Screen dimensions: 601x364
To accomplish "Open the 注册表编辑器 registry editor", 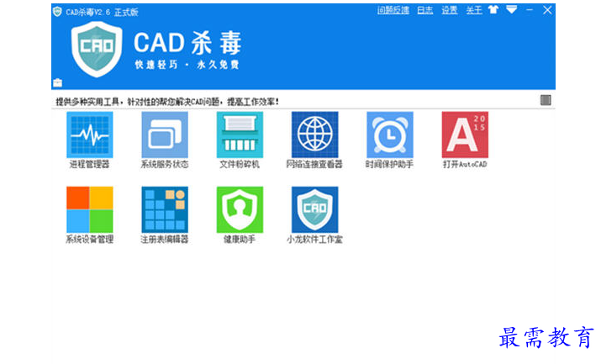I will point(165,209).
